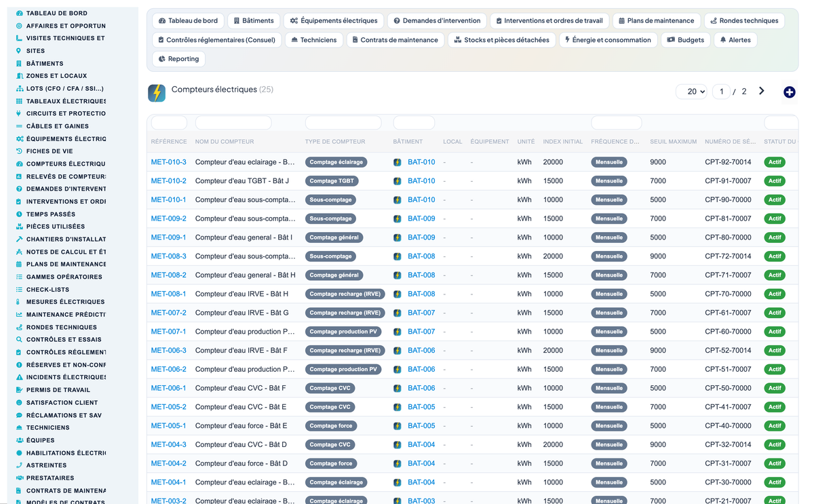Open Énergie et consommation tab
This screenshot has width=814, height=504.
[x=608, y=40]
